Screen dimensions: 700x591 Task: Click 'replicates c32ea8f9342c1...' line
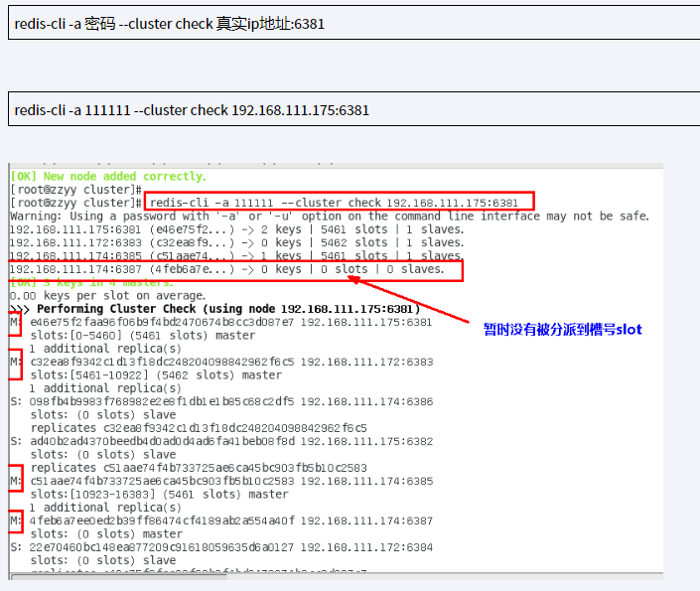pyautogui.click(x=199, y=428)
